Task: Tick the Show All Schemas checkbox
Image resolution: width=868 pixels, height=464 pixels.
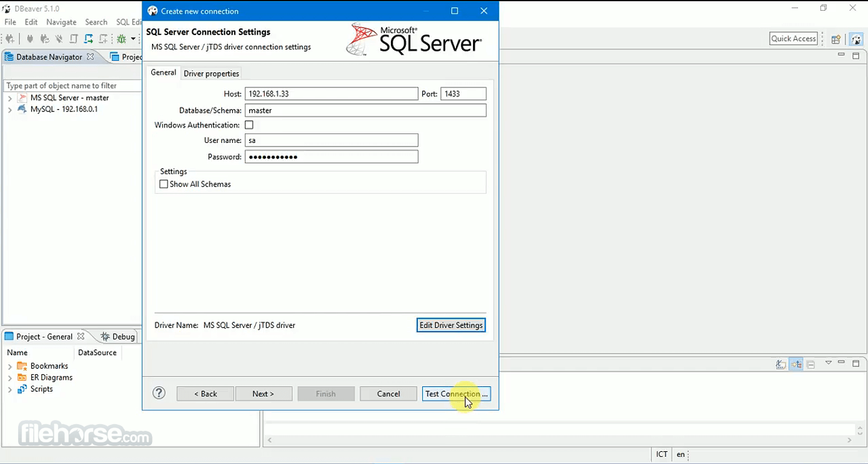Action: 163,184
